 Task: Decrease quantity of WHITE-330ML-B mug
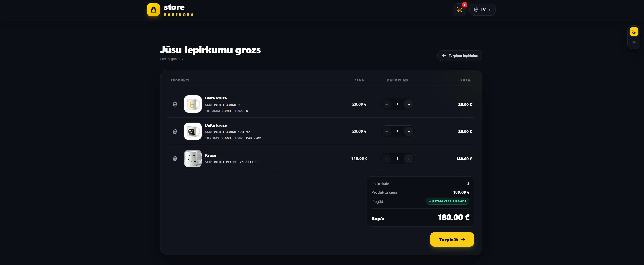pos(387,104)
